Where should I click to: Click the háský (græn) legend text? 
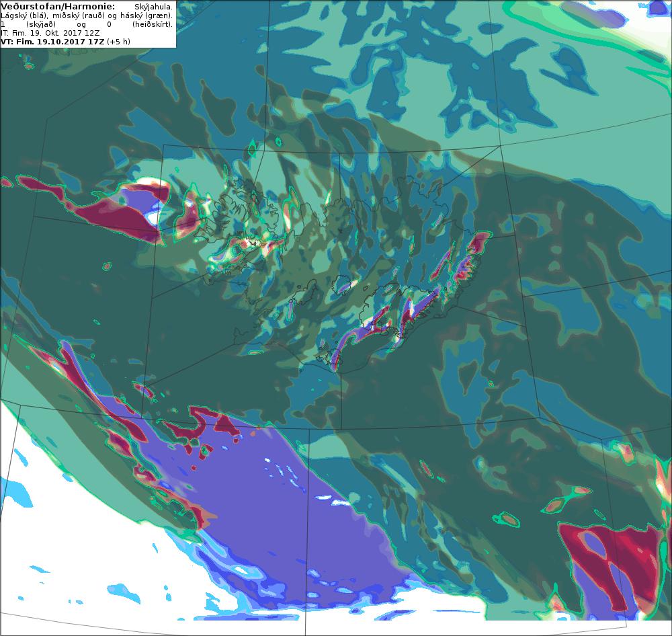pyautogui.click(x=145, y=15)
